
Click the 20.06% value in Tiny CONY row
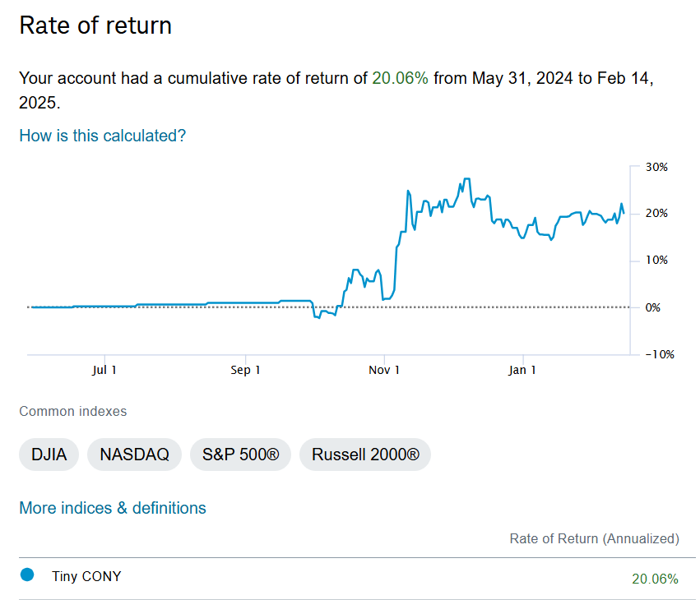655,579
